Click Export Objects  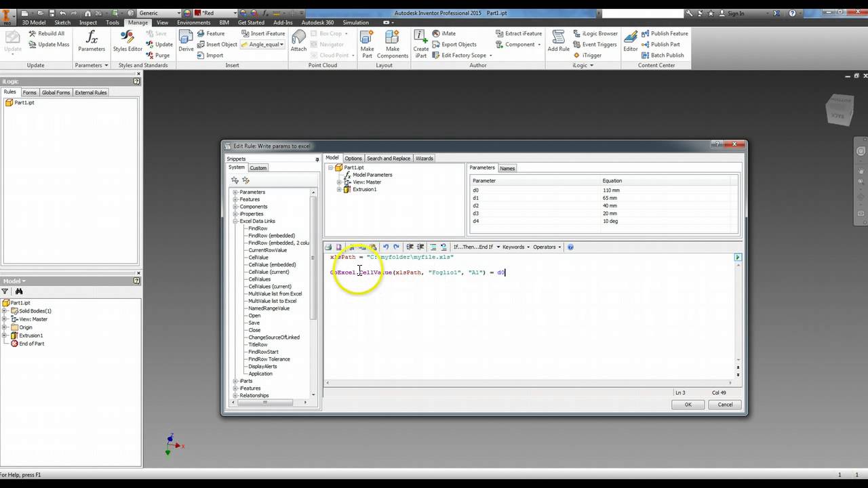pos(454,44)
